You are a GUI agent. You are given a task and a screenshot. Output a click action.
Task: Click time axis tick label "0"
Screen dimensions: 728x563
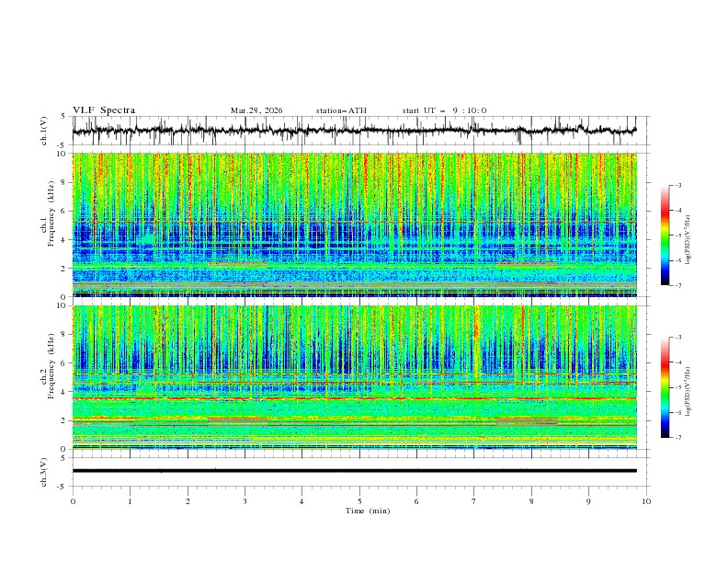click(x=73, y=501)
